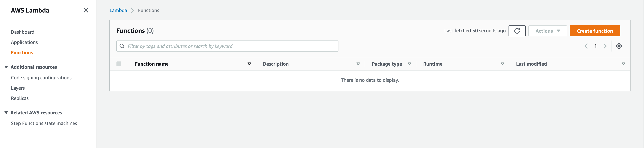Screen dimensions: 644x148
Task: Follow the Lambda breadcrumb link
Action: (x=118, y=10)
